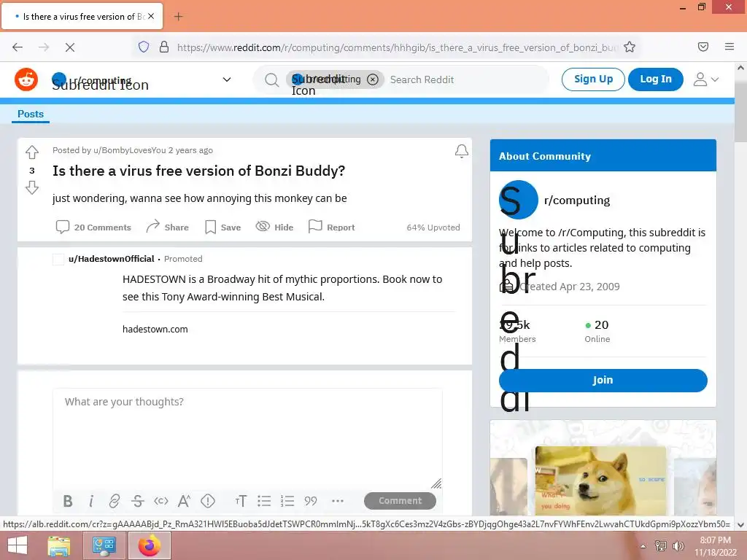747x560 pixels.
Task: Upvote the Bonzi Buddy post
Action: pos(32,152)
